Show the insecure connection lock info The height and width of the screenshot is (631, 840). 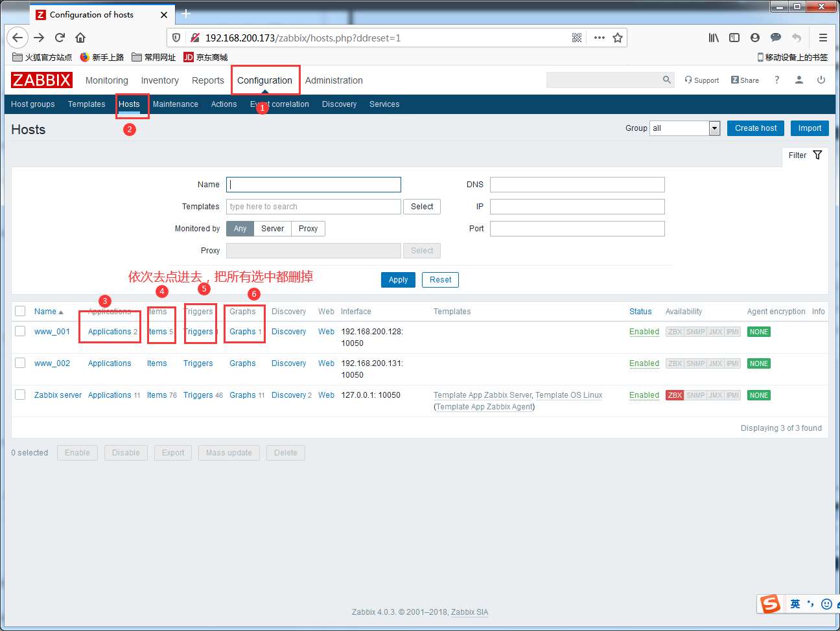(x=194, y=38)
